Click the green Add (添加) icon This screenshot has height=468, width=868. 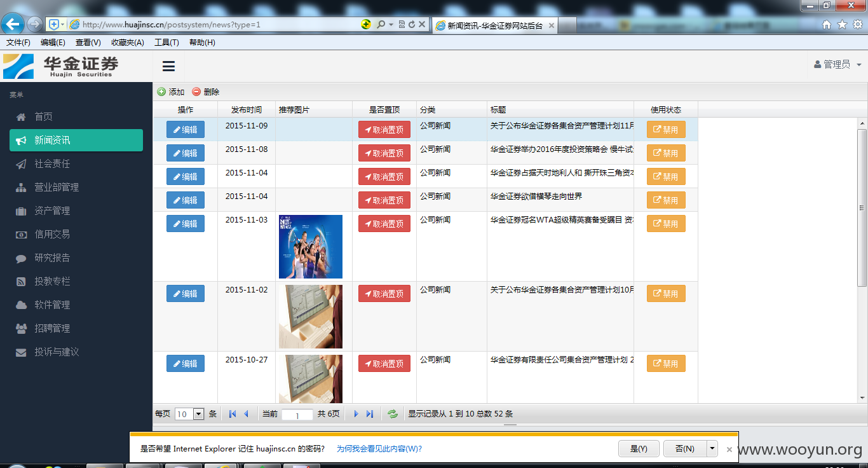(x=161, y=92)
